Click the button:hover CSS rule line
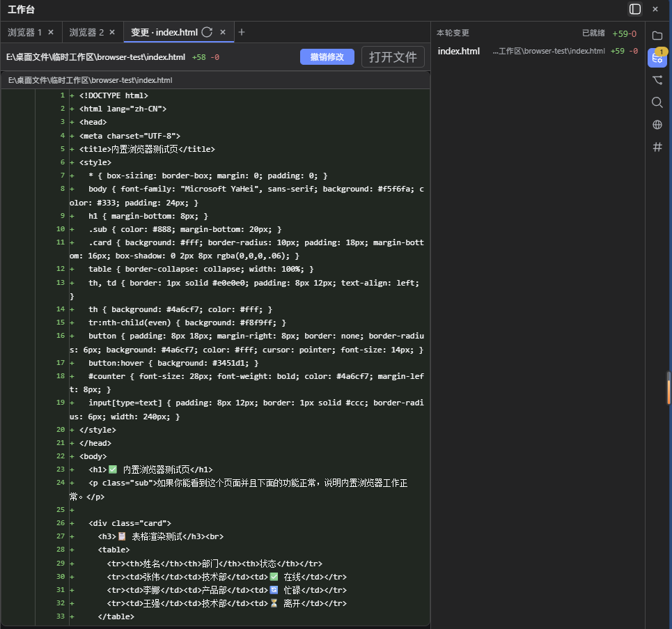The height and width of the screenshot is (629, 672). [173, 363]
